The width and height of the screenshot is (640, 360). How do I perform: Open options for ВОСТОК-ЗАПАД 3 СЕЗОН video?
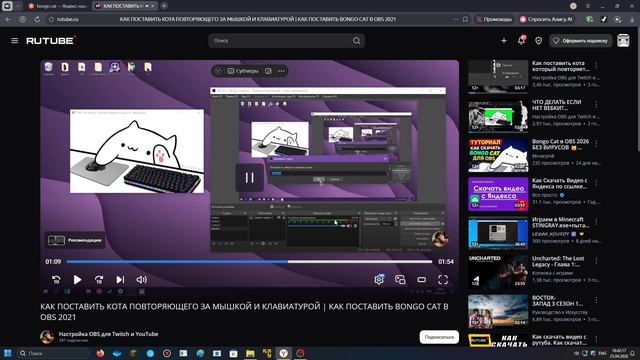(596, 300)
